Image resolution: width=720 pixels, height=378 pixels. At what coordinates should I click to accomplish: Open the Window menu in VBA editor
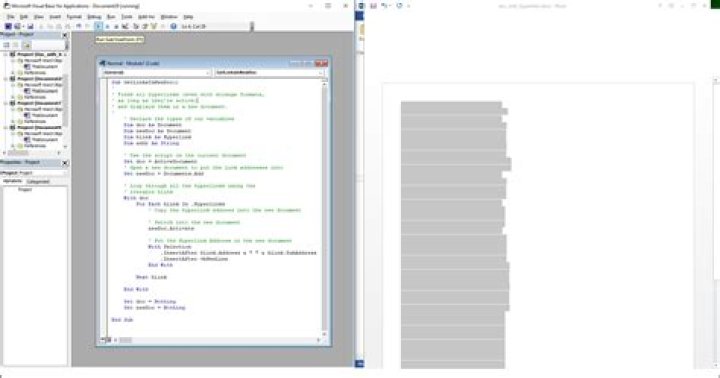169,17
